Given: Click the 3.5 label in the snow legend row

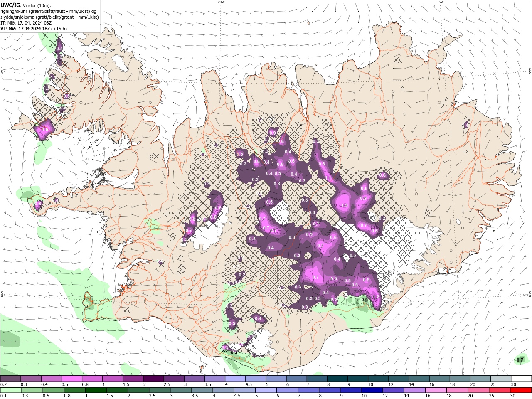Looking at the screenshot, I should 207,384.
